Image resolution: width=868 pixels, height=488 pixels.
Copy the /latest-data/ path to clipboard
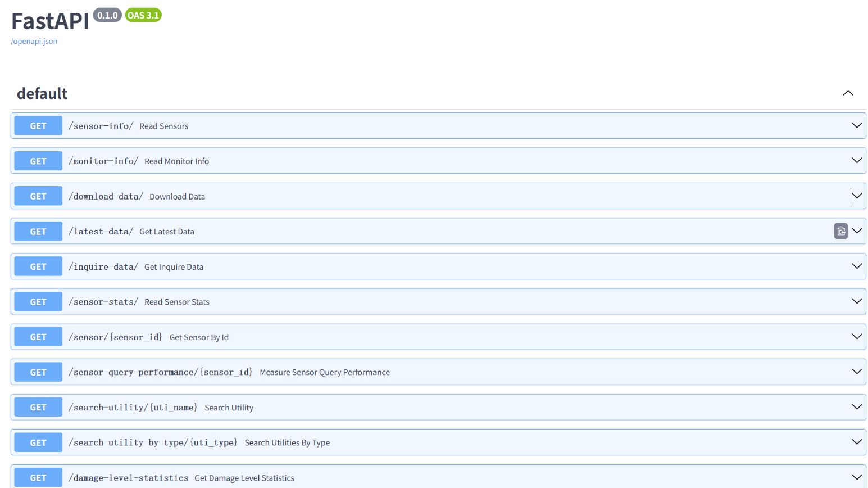pyautogui.click(x=840, y=231)
